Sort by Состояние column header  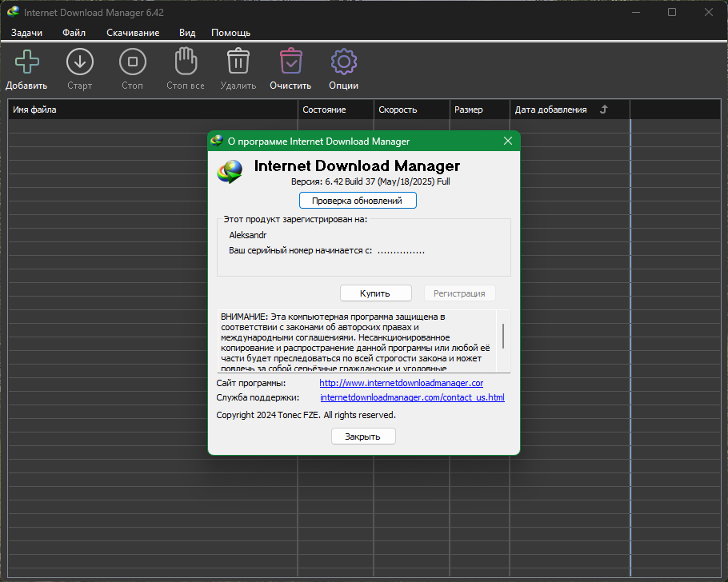click(x=336, y=110)
